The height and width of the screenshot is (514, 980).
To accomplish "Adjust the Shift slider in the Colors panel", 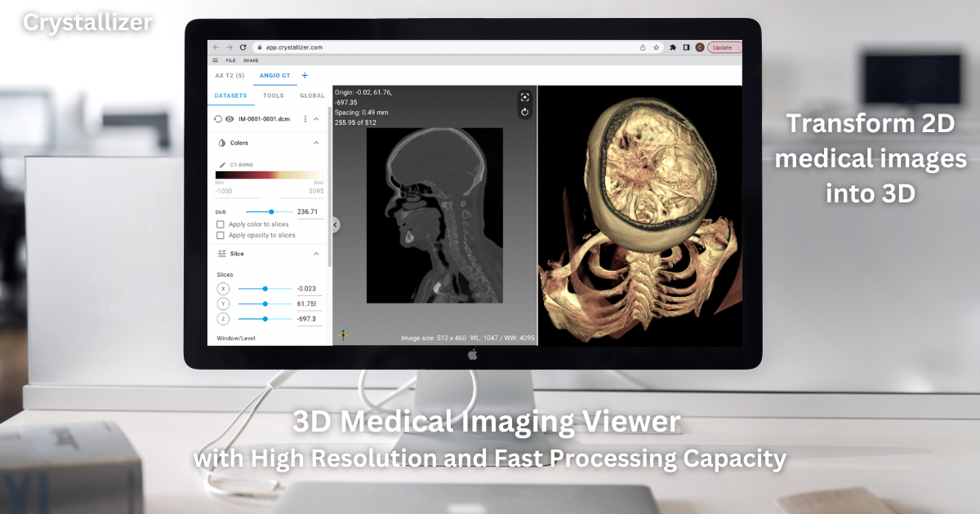I will pos(270,211).
